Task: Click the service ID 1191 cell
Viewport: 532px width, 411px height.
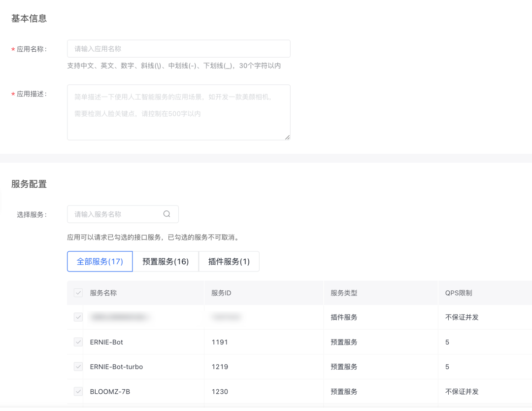Action: point(220,342)
